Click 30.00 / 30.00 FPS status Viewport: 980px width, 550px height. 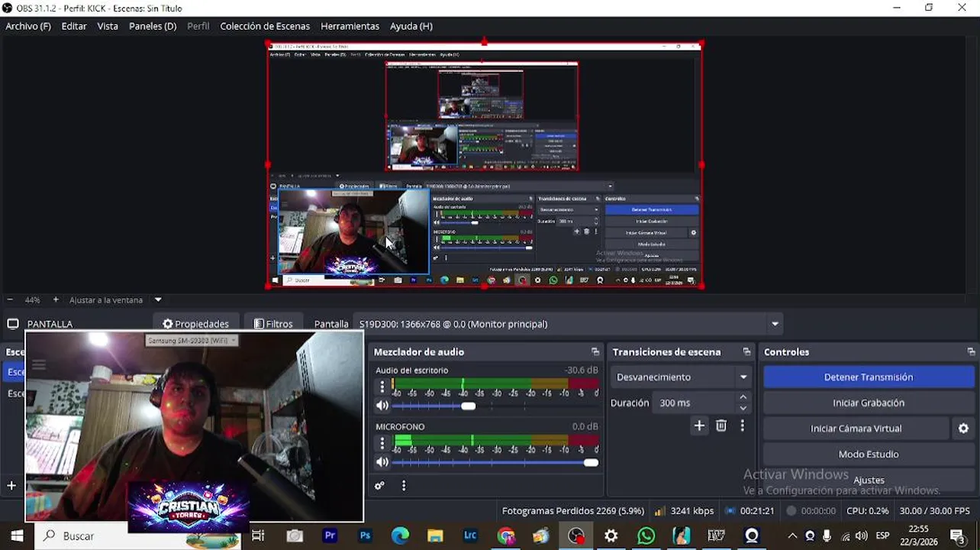tap(934, 510)
